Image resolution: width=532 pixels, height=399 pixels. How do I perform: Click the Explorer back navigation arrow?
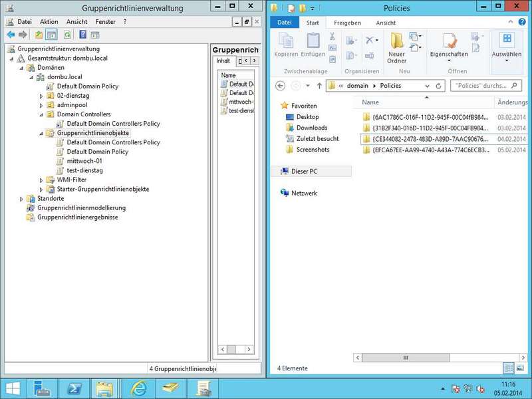[280, 86]
